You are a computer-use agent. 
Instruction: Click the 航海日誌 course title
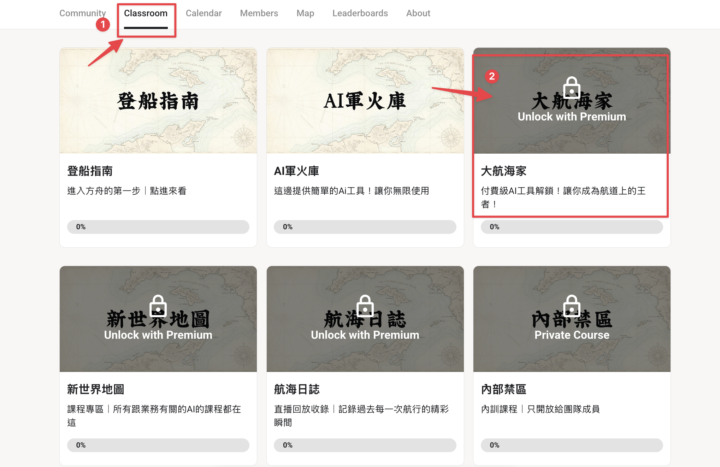click(297, 389)
